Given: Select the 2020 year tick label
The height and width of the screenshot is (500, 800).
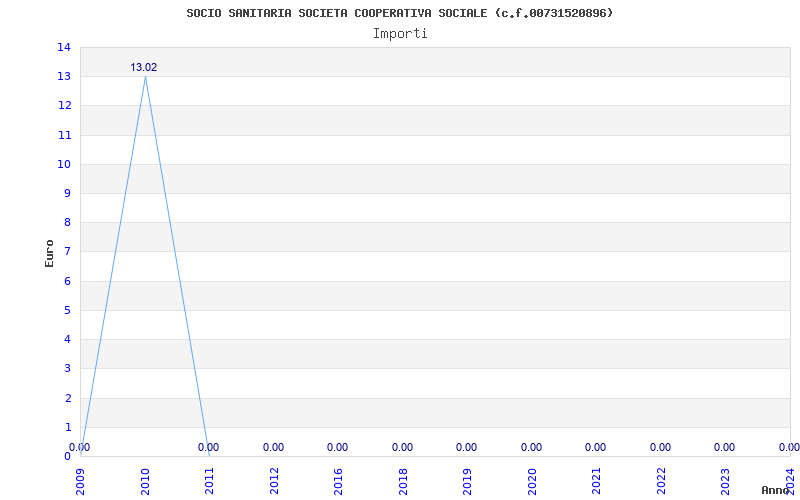Looking at the screenshot, I should click(533, 481).
